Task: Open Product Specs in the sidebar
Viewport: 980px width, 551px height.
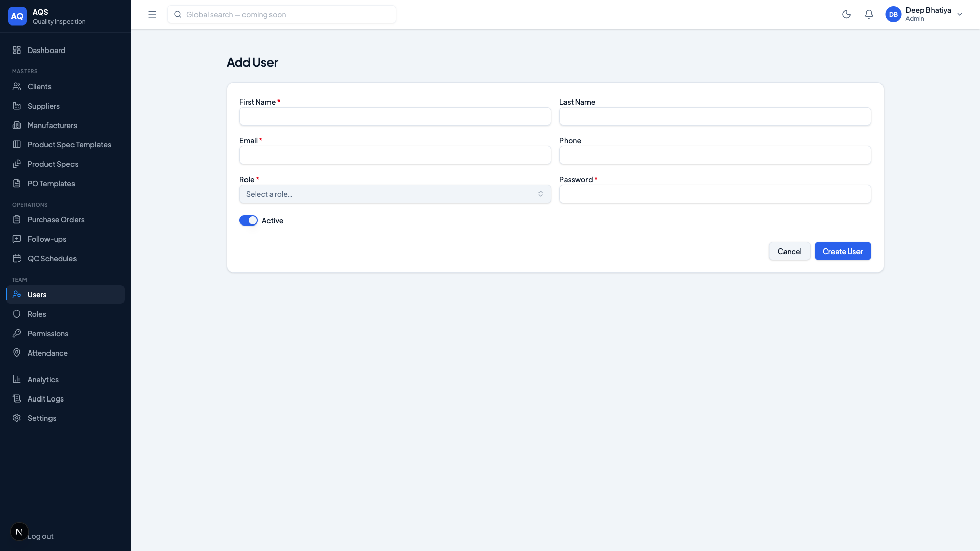Action: [65, 164]
